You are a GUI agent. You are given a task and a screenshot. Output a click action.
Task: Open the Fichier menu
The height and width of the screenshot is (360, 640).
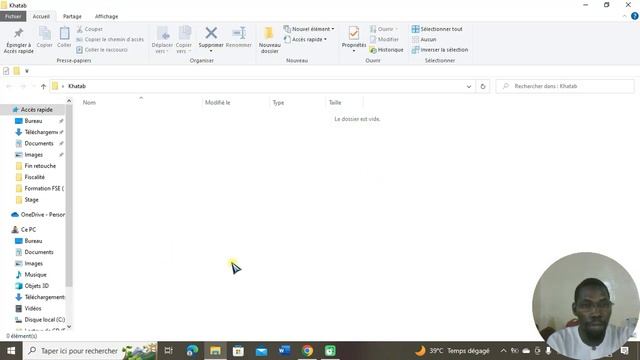point(13,16)
